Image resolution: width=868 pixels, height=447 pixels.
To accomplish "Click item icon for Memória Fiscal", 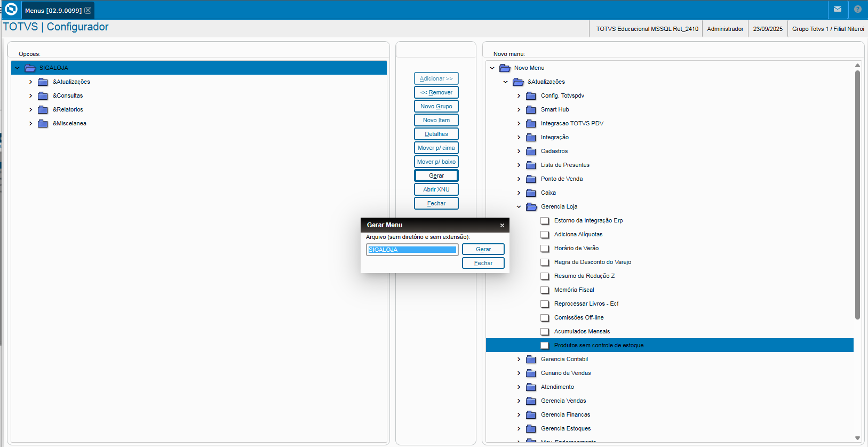I will 545,290.
